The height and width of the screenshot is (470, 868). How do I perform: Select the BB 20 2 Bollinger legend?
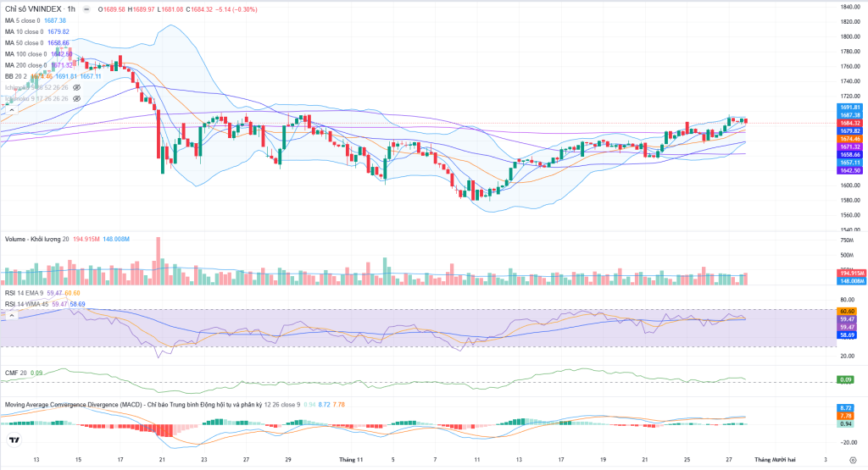[15, 76]
